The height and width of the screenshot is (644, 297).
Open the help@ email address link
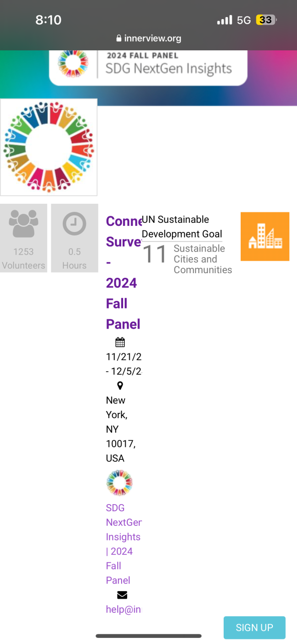coord(124,609)
